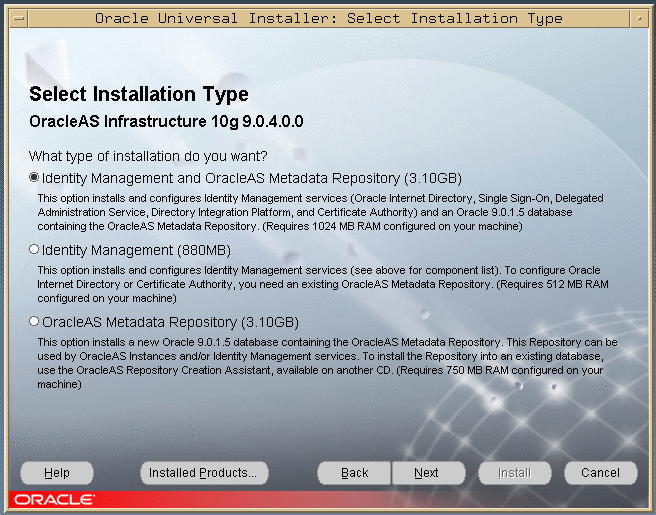Cancel the Oracle installation

point(601,473)
